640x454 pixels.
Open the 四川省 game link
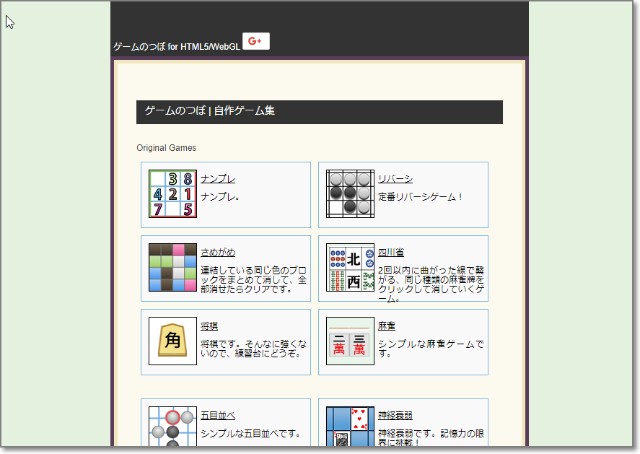(x=391, y=252)
